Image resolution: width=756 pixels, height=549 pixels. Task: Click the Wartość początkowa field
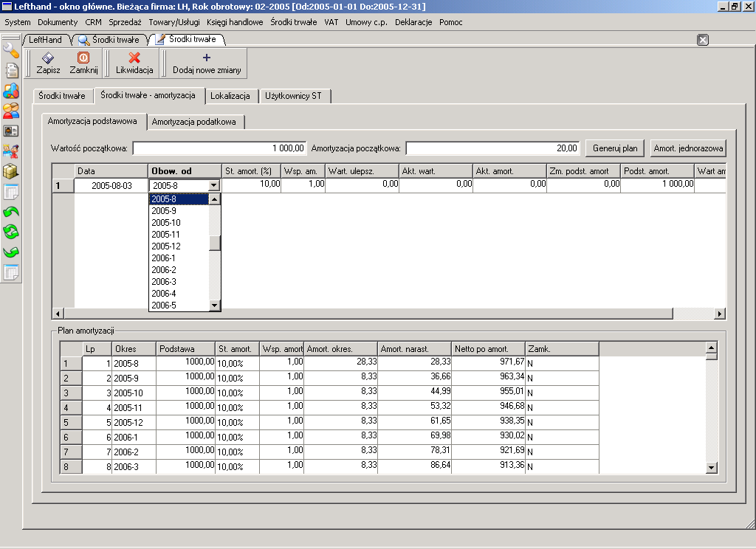point(219,148)
